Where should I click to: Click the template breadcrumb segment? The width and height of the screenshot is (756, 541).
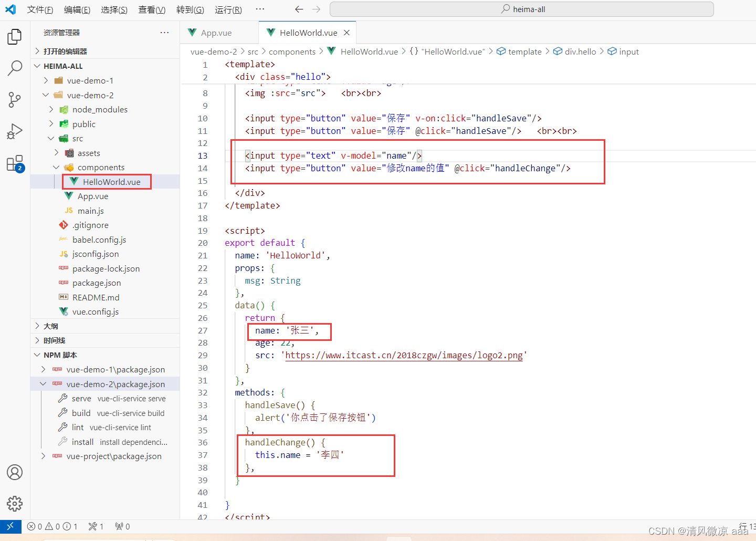[x=519, y=51]
